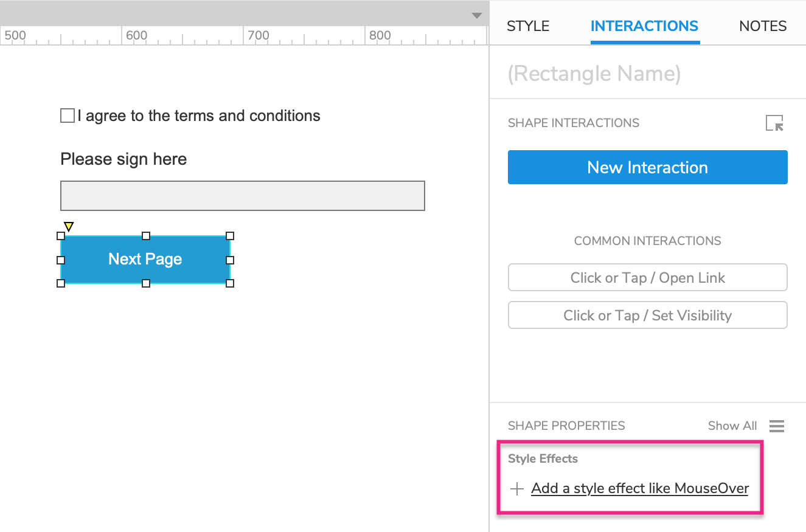Viewport: 806px width, 532px height.
Task: Choose Click or Tap / Open Link
Action: (647, 278)
